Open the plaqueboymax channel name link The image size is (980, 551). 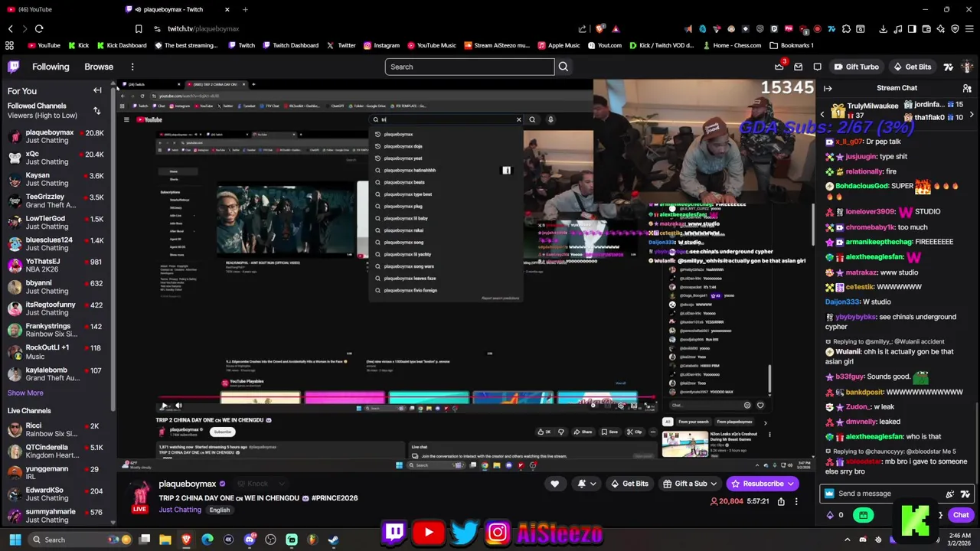pyautogui.click(x=188, y=484)
